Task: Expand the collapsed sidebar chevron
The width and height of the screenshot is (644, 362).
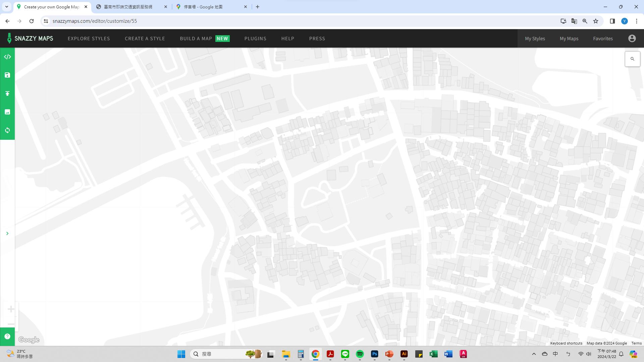Action: coord(7,233)
